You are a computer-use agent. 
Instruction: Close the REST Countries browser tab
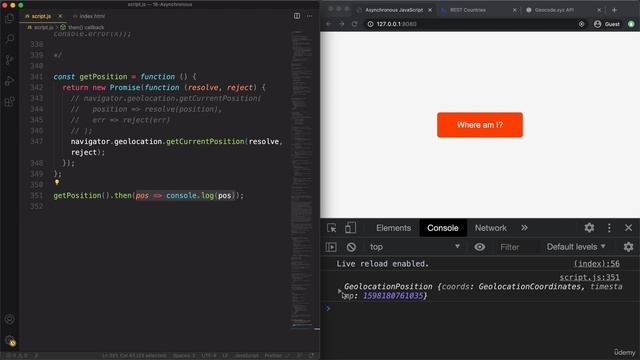[514, 10]
